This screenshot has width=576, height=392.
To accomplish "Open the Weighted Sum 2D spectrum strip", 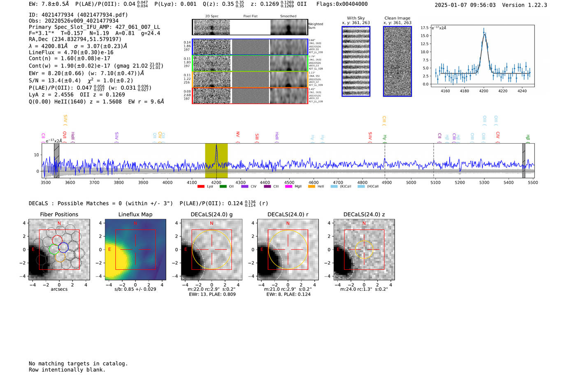I will [250, 27].
